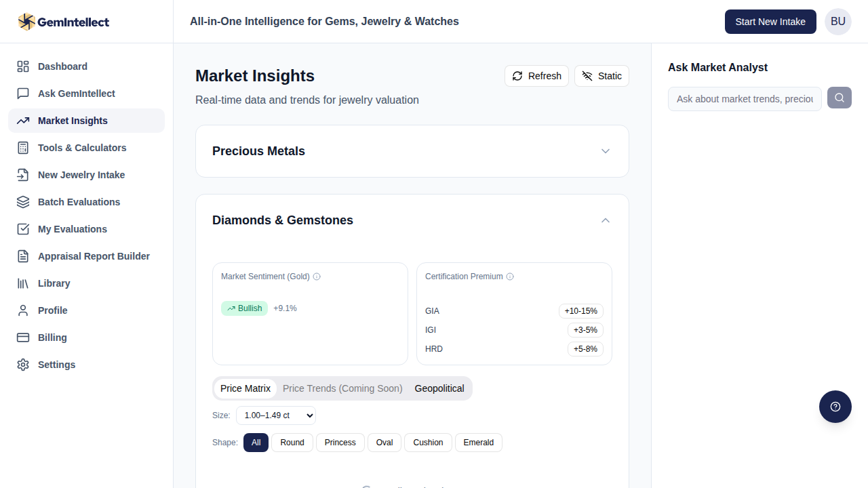The image size is (868, 488).
Task: Toggle the Static data mode button
Action: tap(601, 76)
